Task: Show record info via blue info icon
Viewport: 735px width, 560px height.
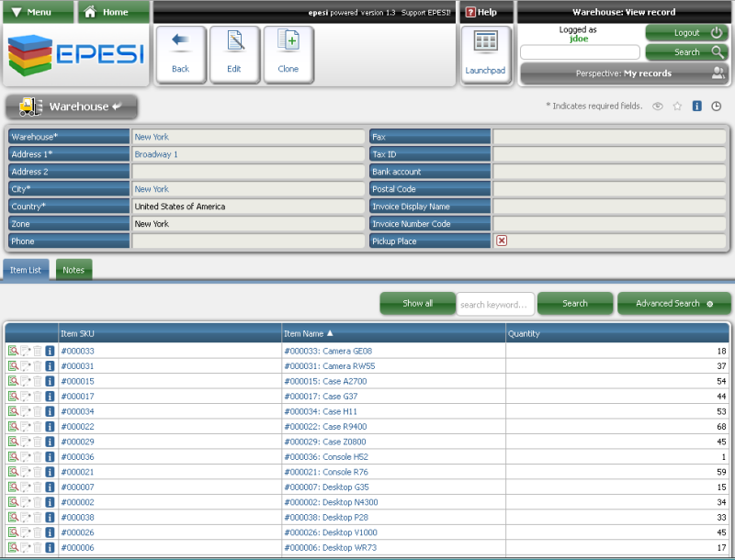Action: (x=696, y=106)
